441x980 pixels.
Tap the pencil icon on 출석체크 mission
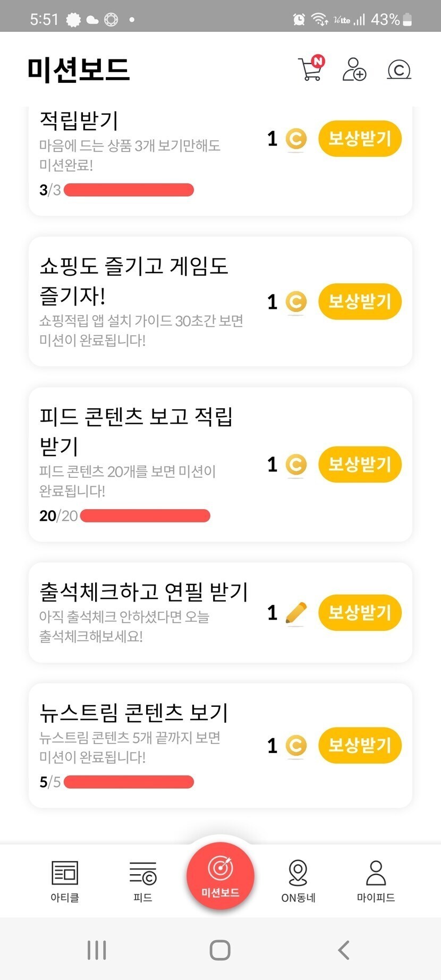point(296,612)
